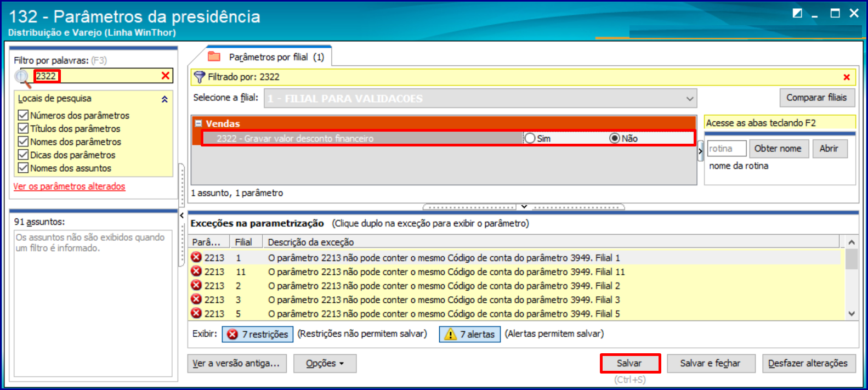Image resolution: width=868 pixels, height=390 pixels.
Task: Click the 'Salvar' button
Action: coord(629,363)
